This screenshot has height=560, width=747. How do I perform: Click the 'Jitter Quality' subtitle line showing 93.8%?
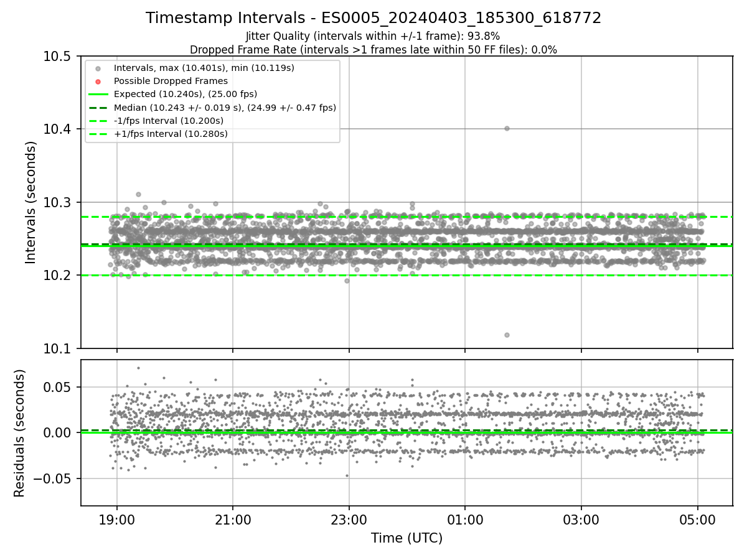[373, 36]
